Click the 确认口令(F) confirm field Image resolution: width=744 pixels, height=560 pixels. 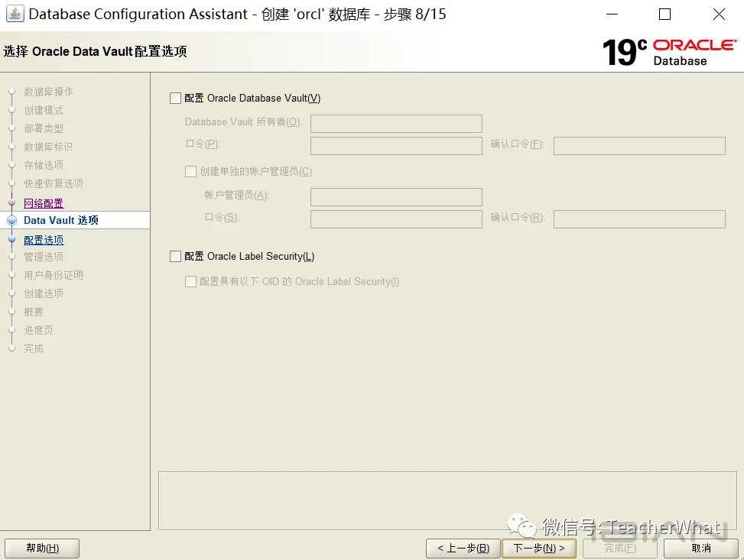639,146
